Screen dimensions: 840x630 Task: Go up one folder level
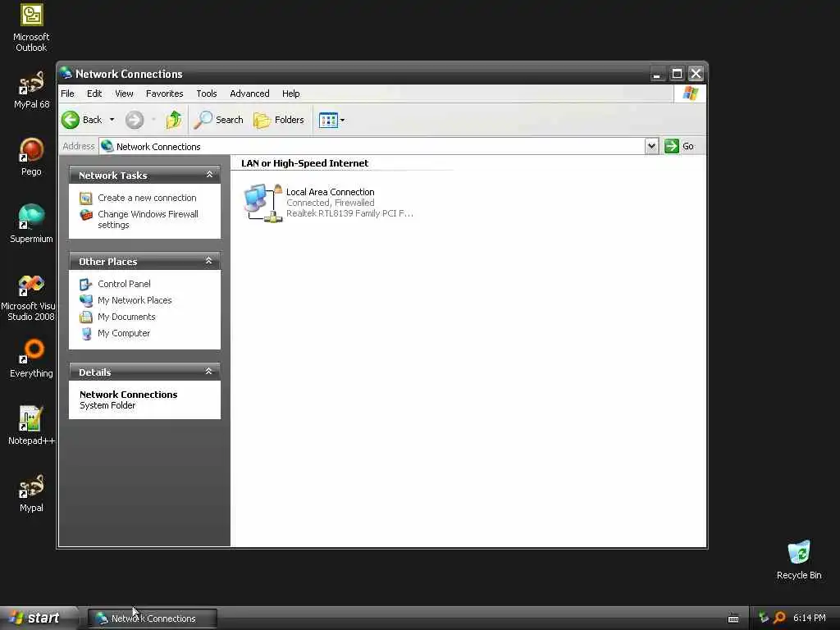174,120
